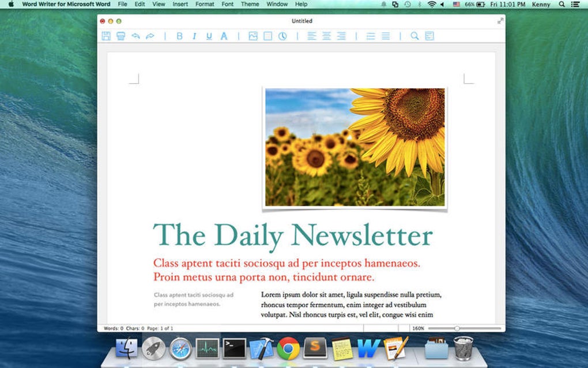This screenshot has height=368, width=588.
Task: Enter full screen with the window's expand arrows
Action: click(x=500, y=21)
